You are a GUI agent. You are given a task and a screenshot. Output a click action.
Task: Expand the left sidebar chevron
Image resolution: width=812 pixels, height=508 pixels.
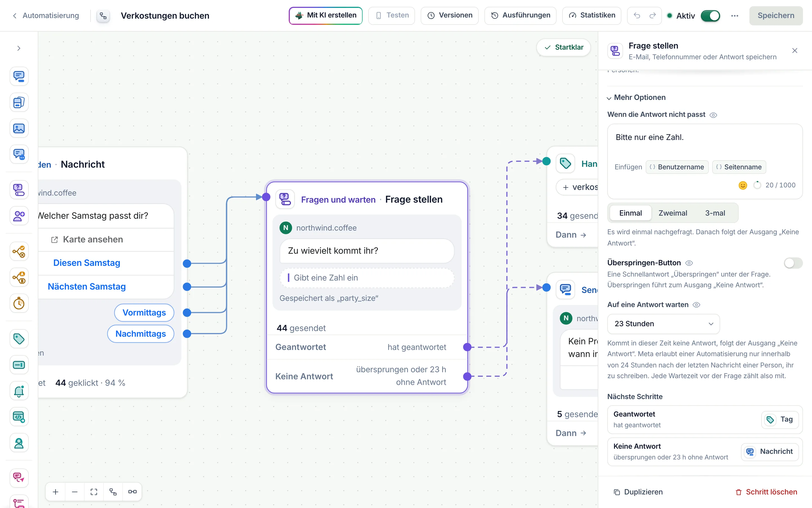point(19,48)
